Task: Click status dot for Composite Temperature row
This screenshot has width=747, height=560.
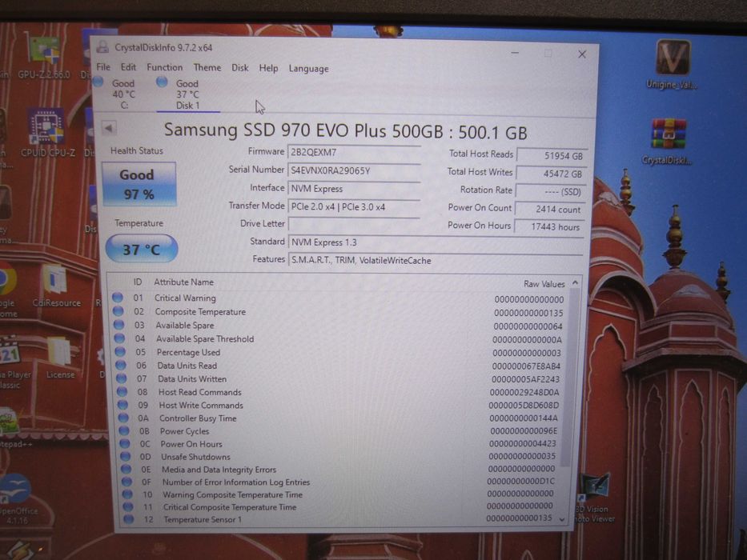Action: [x=118, y=311]
